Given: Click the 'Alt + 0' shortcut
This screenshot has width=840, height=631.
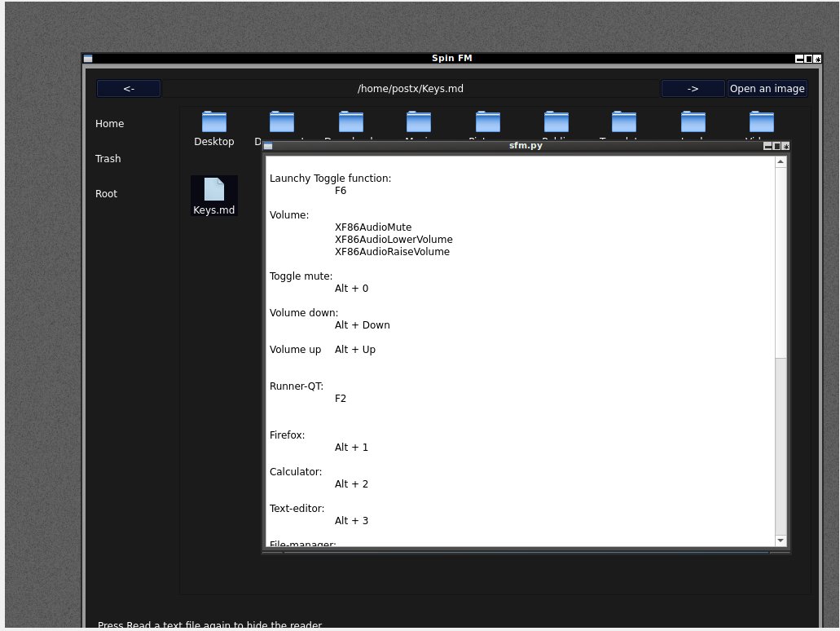Looking at the screenshot, I should point(351,289).
